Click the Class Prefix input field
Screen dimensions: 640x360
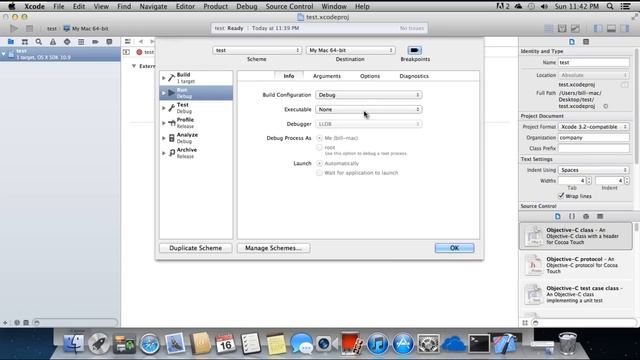click(x=593, y=148)
